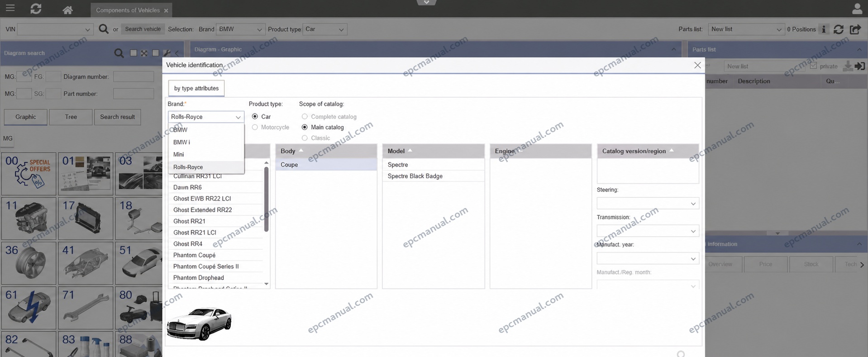Open main group 36 wheels thumbnail

coord(29,263)
